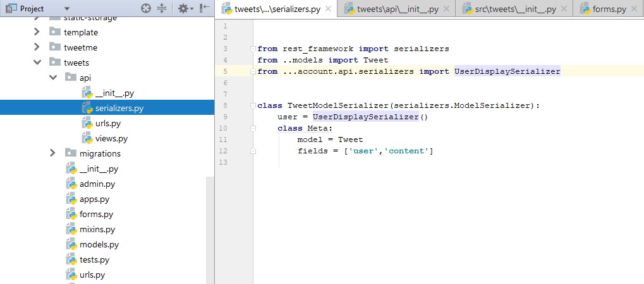Expand the template folder
644x284 pixels.
coord(37,32)
